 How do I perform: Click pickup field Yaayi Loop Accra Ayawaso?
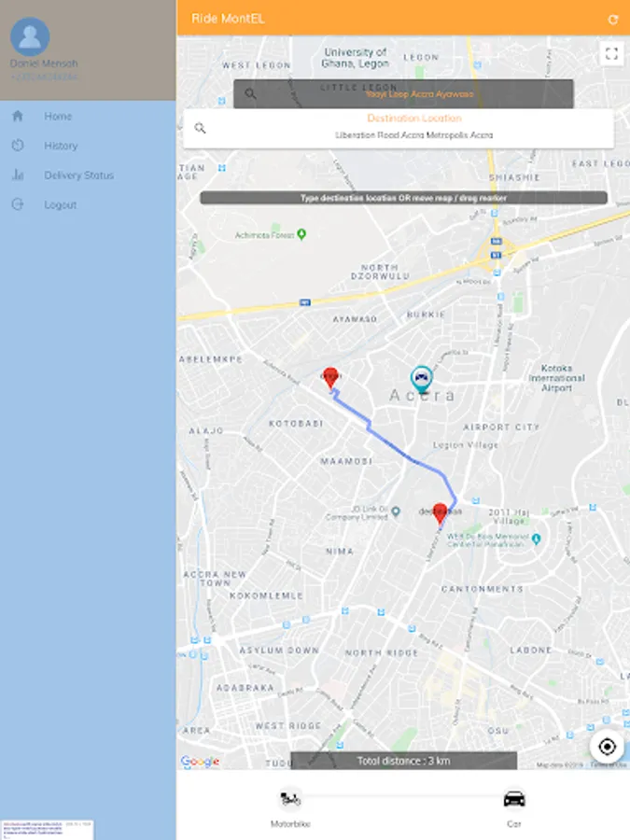403,93
